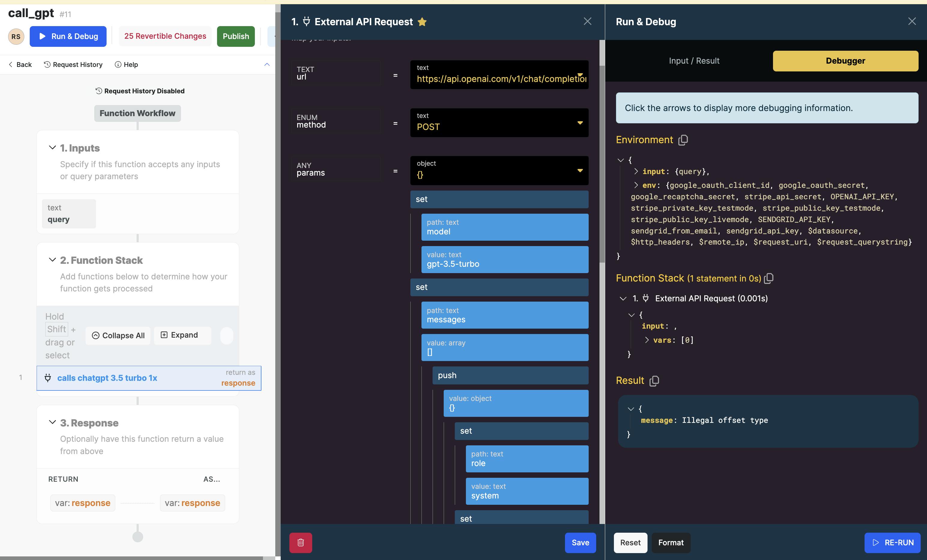Copy the Environment debug data
The height and width of the screenshot is (560, 927).
coord(683,140)
